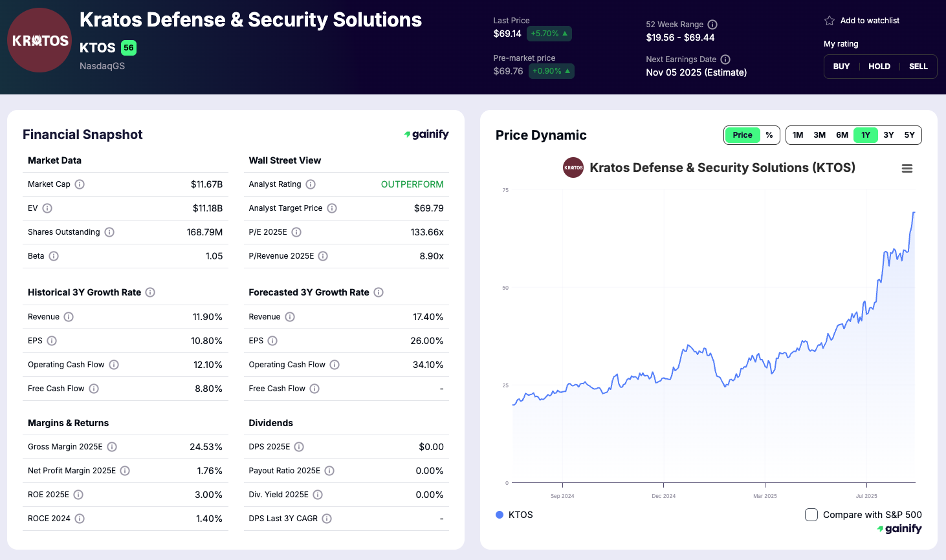Click the +0.90% pre-market change badge
946x560 pixels.
(x=551, y=71)
